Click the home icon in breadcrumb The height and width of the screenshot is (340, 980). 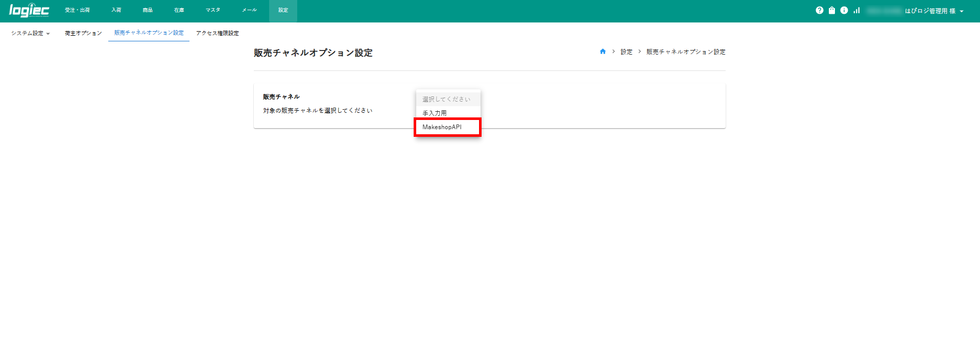coord(603,52)
